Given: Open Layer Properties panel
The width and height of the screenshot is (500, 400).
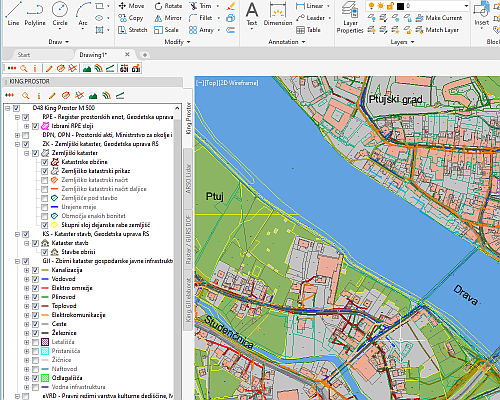Looking at the screenshot, I should (350, 18).
